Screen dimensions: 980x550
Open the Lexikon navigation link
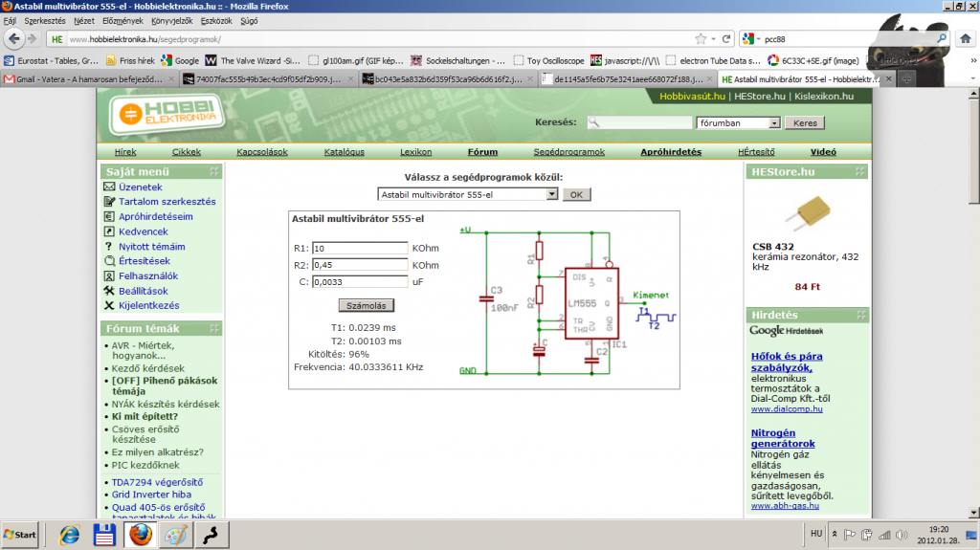point(415,152)
